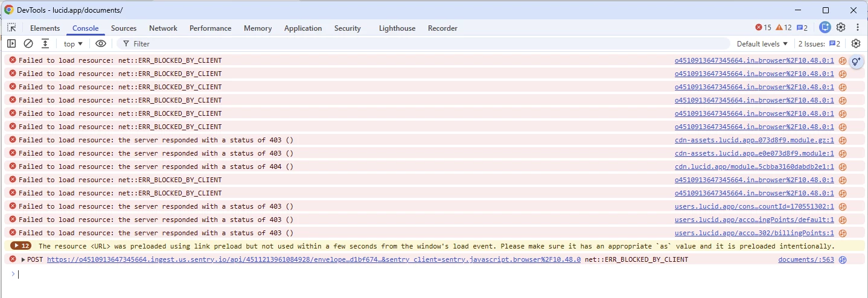
Task: Click the blue issues badge beside warnings count
Action: 802,28
